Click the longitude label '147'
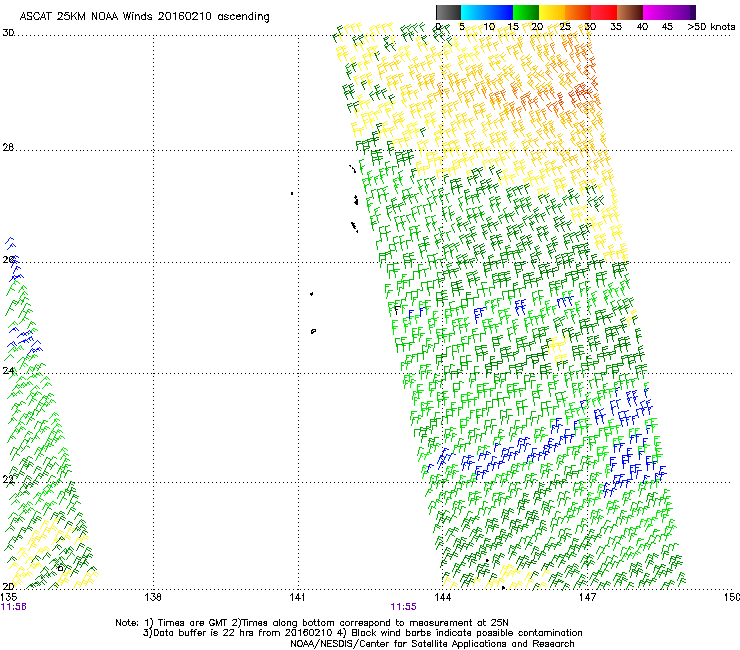Screen dimensions: 740x650 tap(587, 597)
